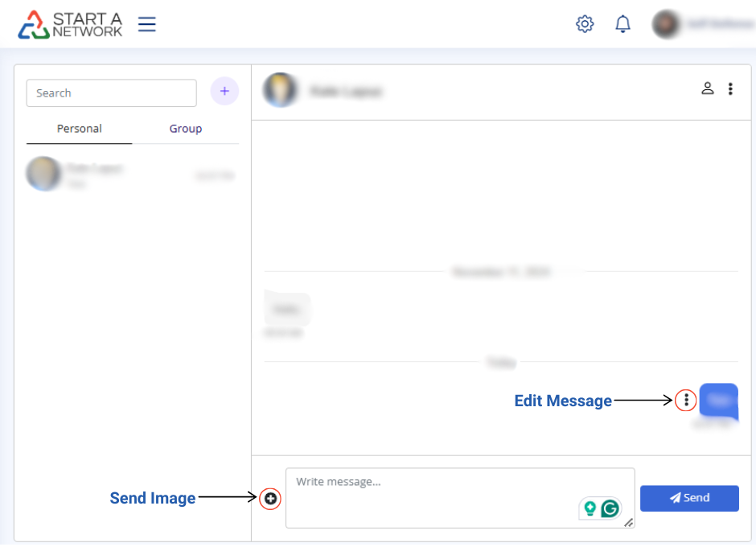756x547 pixels.
Task: Switch to the Personal tab
Action: (x=79, y=129)
